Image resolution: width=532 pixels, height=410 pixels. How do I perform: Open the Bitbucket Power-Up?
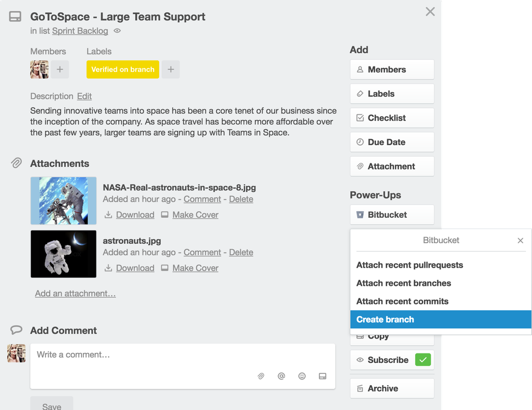[392, 215]
